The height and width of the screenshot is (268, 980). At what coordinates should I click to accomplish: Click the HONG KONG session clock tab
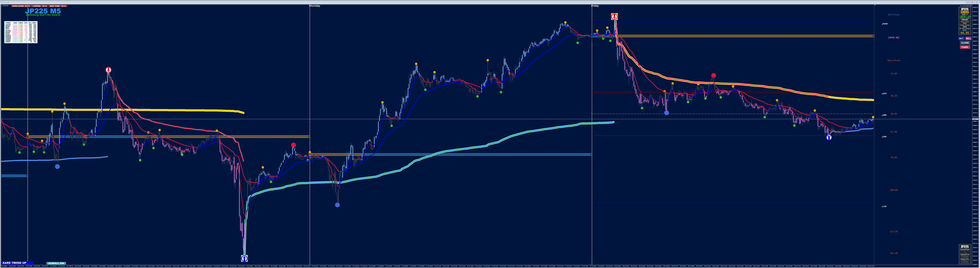tap(21, 6)
